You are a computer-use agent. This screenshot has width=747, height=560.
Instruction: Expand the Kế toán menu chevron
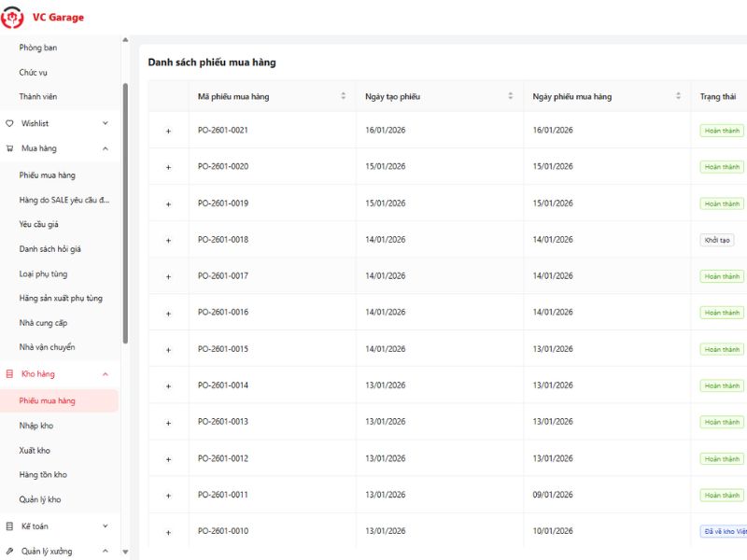pyautogui.click(x=105, y=526)
